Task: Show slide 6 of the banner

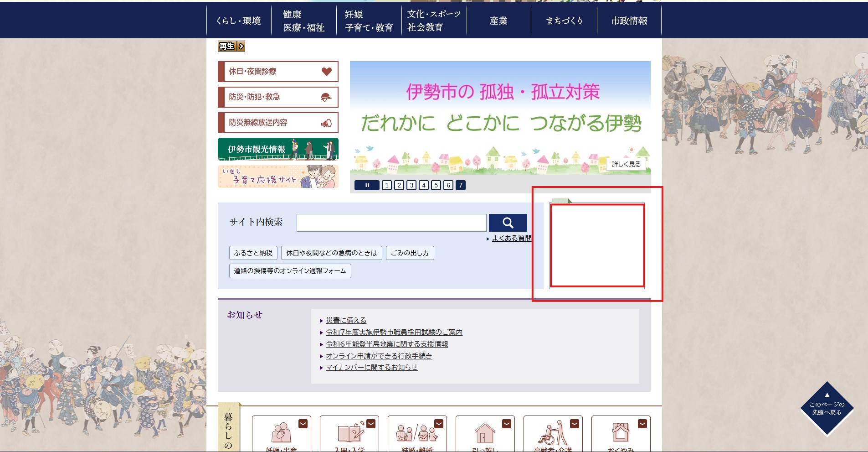Action: click(x=448, y=185)
